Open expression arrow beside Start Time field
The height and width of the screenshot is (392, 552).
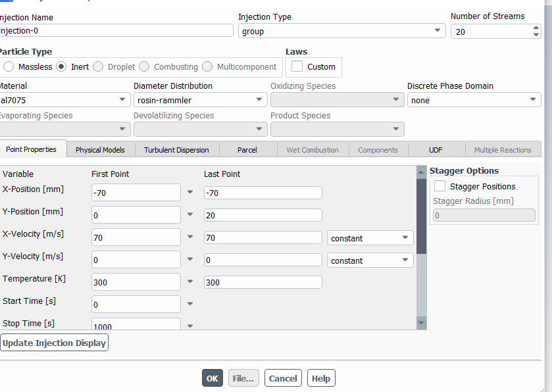[x=190, y=305]
